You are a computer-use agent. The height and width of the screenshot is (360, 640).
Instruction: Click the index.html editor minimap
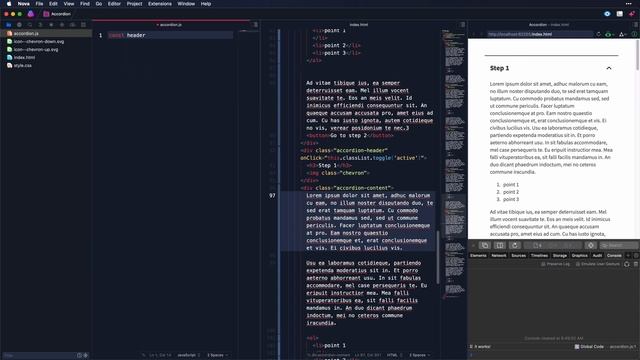click(x=454, y=163)
